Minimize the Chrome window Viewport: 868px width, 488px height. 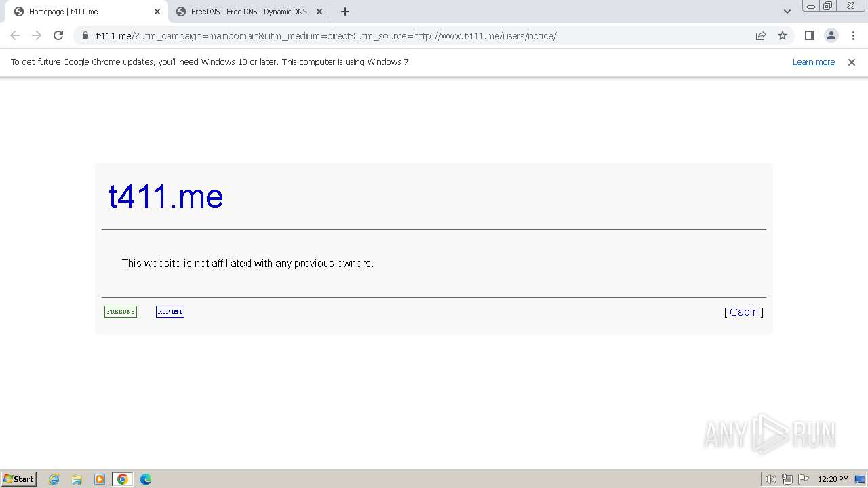coord(811,6)
